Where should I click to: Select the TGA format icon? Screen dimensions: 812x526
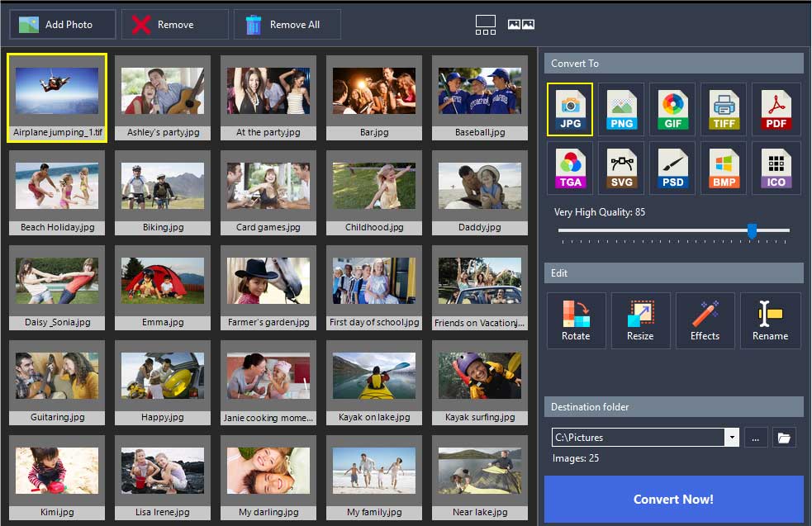click(570, 168)
